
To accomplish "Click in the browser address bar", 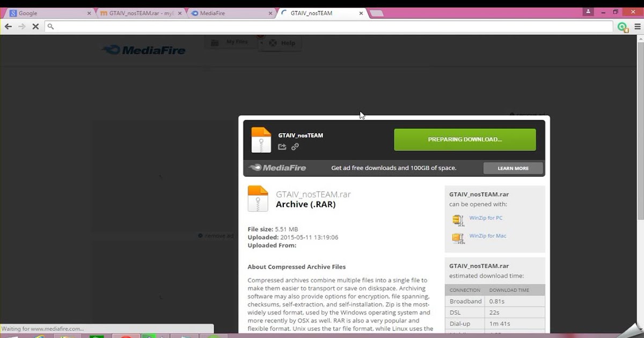I will [x=328, y=26].
